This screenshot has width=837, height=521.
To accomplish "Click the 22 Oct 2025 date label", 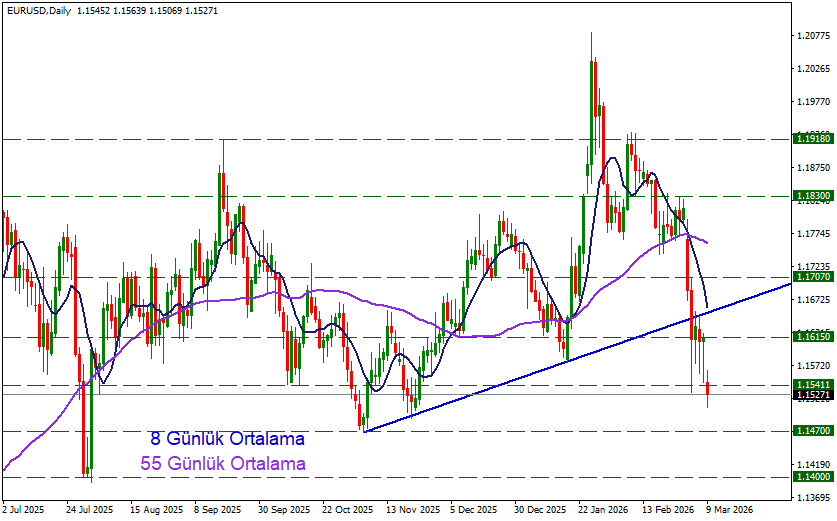I will point(347,509).
